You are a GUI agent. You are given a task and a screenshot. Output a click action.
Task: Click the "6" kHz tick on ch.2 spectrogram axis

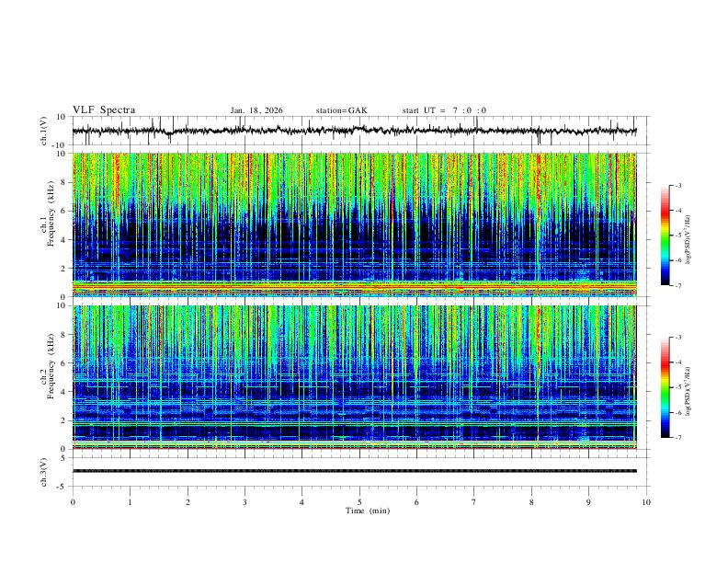(64, 362)
